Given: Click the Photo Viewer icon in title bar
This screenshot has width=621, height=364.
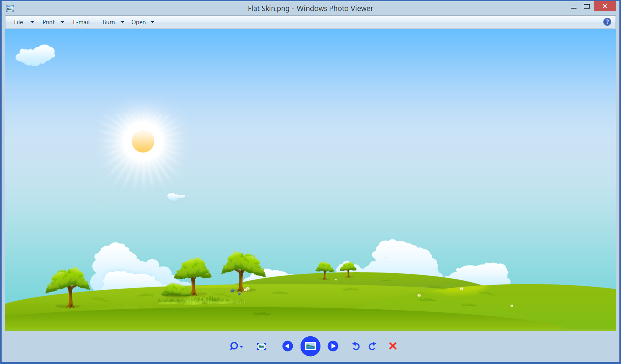Looking at the screenshot, I should 10,8.
